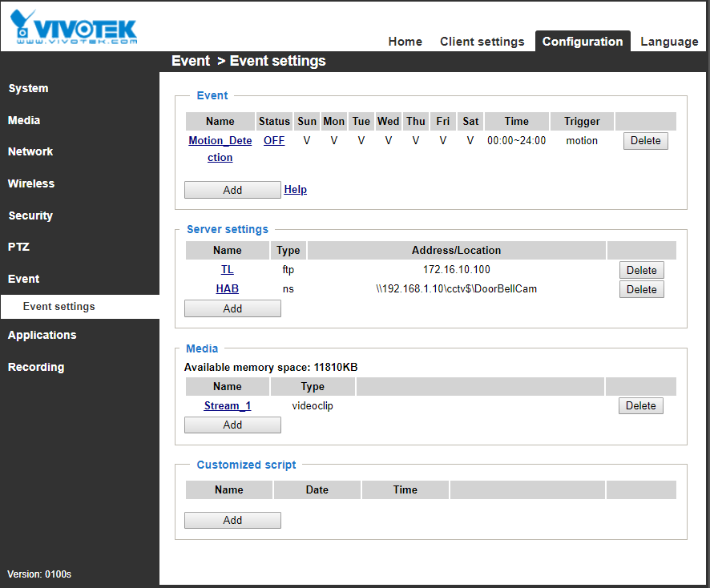
Task: Expand the Network sidebar section
Action: [30, 151]
